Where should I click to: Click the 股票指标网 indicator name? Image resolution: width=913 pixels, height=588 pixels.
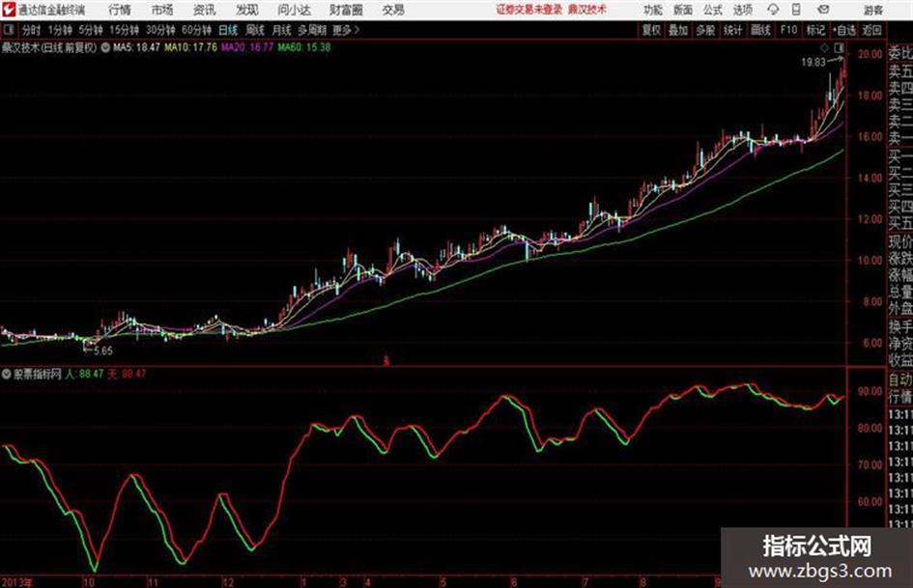pos(38,374)
